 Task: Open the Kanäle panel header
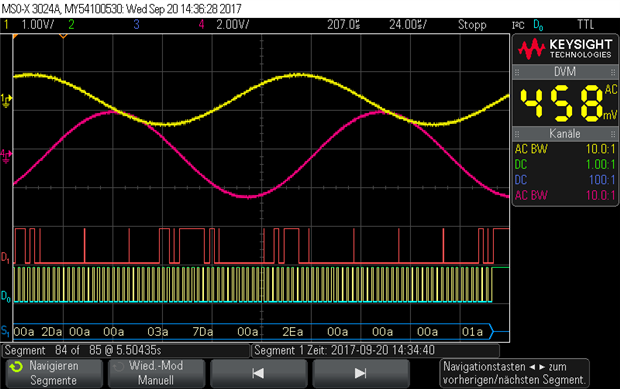pos(565,134)
